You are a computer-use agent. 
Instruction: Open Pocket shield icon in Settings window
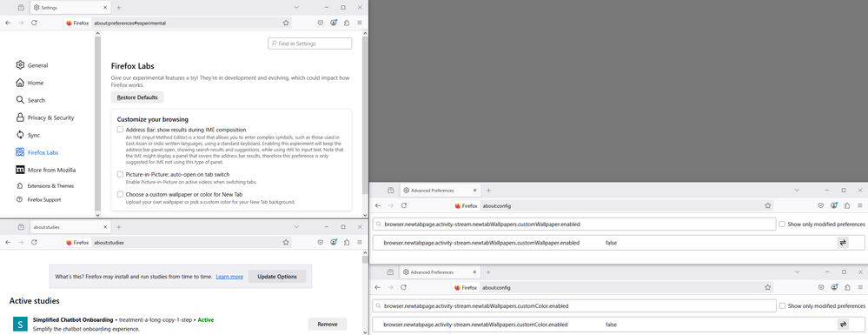(x=321, y=23)
